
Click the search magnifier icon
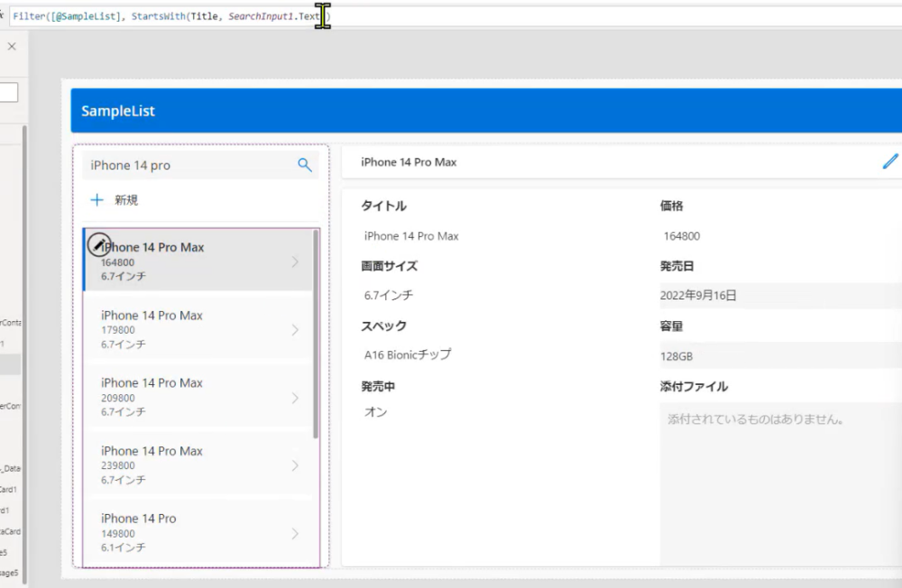[x=304, y=165]
